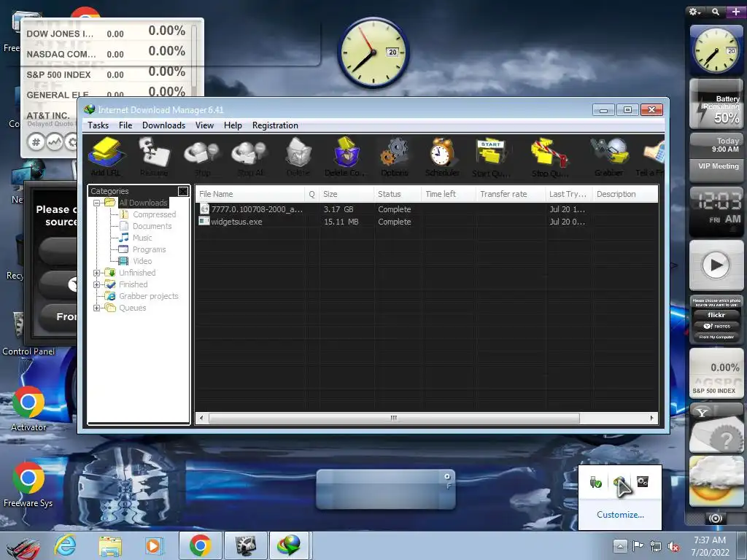The image size is (747, 560).
Task: Click the Delete Completed toolbar icon
Action: pyautogui.click(x=346, y=157)
